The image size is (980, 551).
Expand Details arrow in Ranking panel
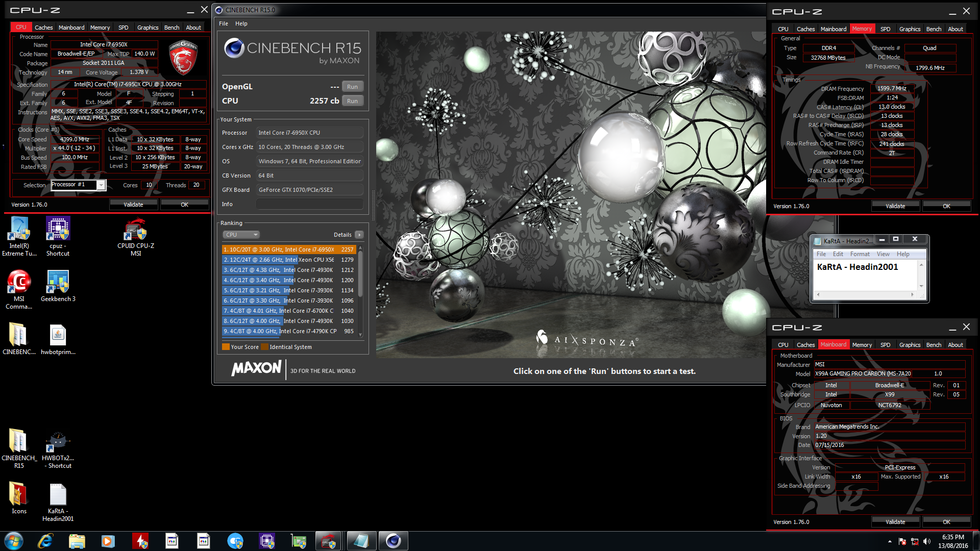pos(359,235)
